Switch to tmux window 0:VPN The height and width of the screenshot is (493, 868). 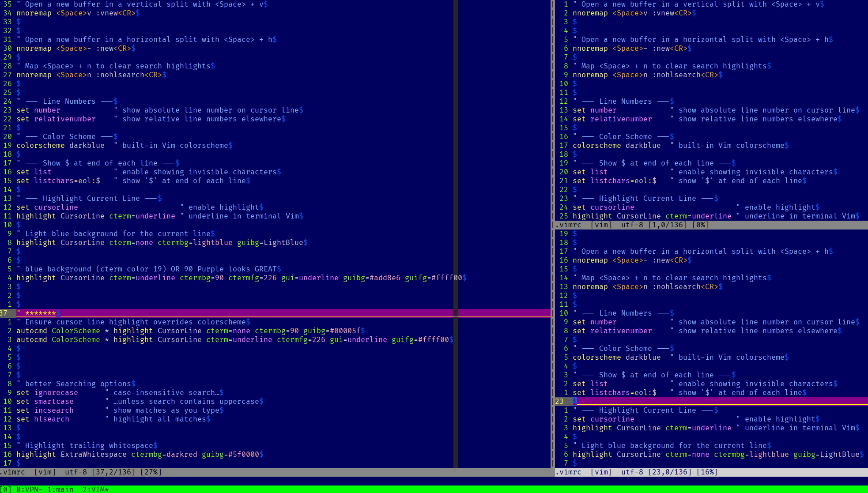pyautogui.click(x=29, y=489)
